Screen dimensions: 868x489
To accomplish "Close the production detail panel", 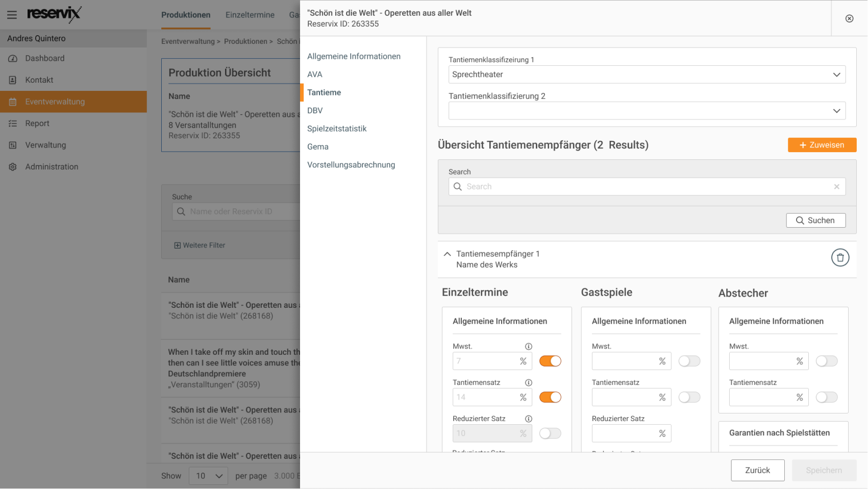I will click(x=849, y=18).
